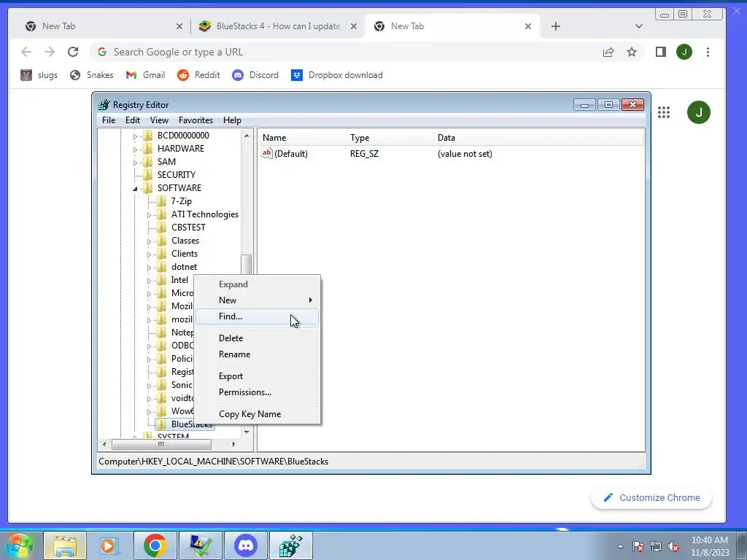747x560 pixels.
Task: Click Action Center flag tray icon
Action: point(638,546)
